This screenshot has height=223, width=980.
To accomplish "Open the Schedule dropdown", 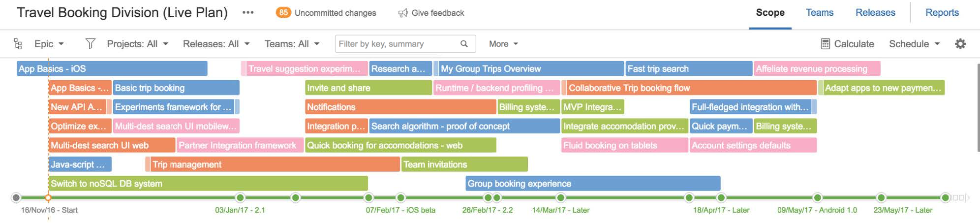I will tap(914, 44).
